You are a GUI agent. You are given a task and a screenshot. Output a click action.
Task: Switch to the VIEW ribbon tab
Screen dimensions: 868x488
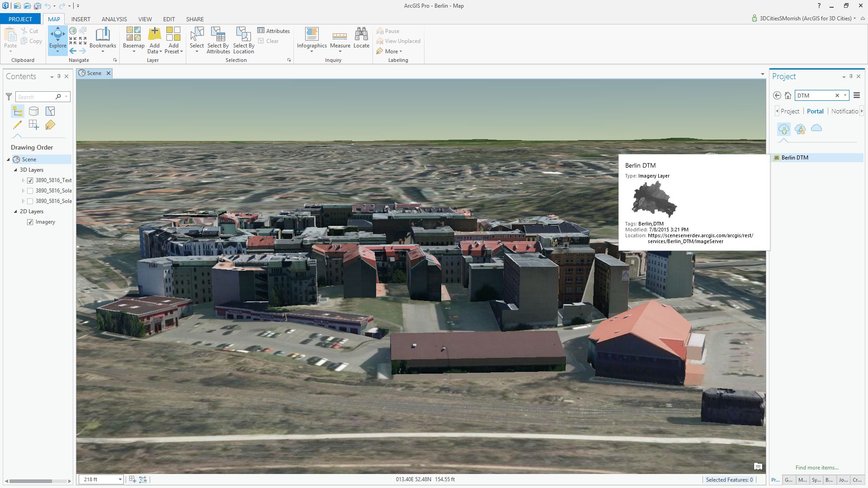click(145, 19)
